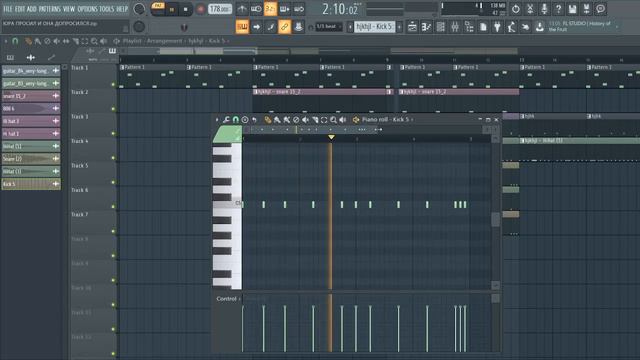The width and height of the screenshot is (640, 360).
Task: Open the channel rack view icon
Action: [440, 27]
